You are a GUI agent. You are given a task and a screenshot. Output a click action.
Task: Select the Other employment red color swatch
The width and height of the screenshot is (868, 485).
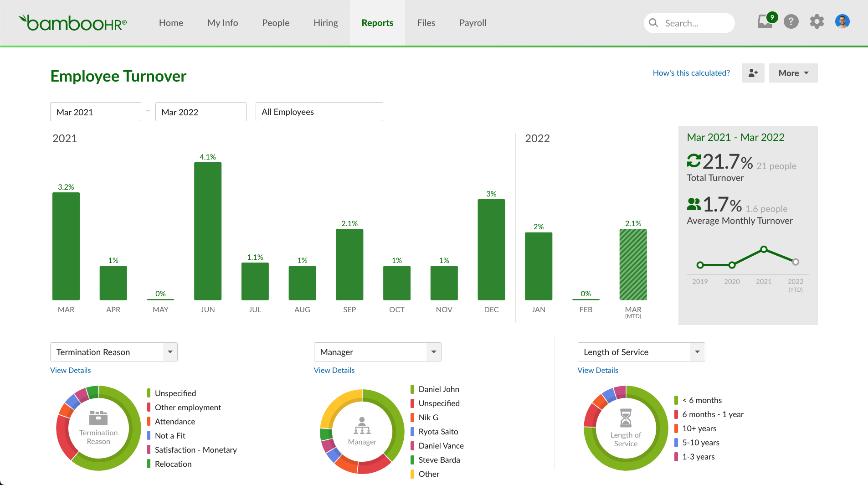149,407
